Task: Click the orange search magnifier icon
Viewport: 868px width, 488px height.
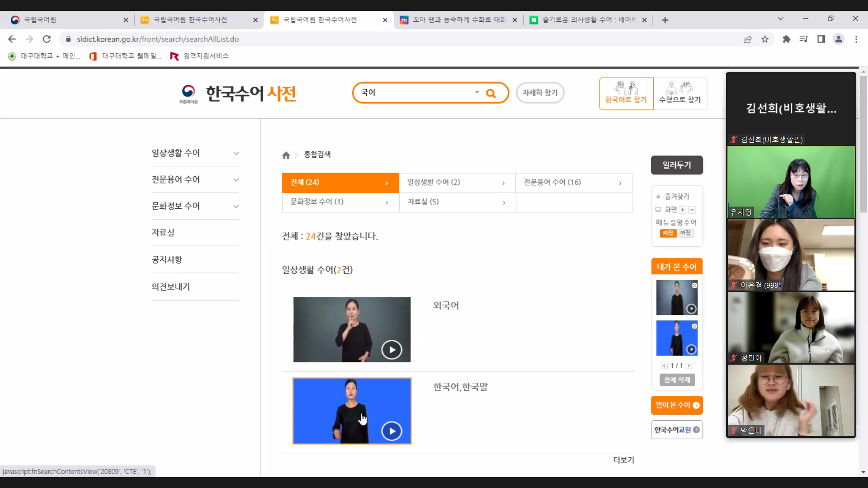Action: pyautogui.click(x=491, y=94)
